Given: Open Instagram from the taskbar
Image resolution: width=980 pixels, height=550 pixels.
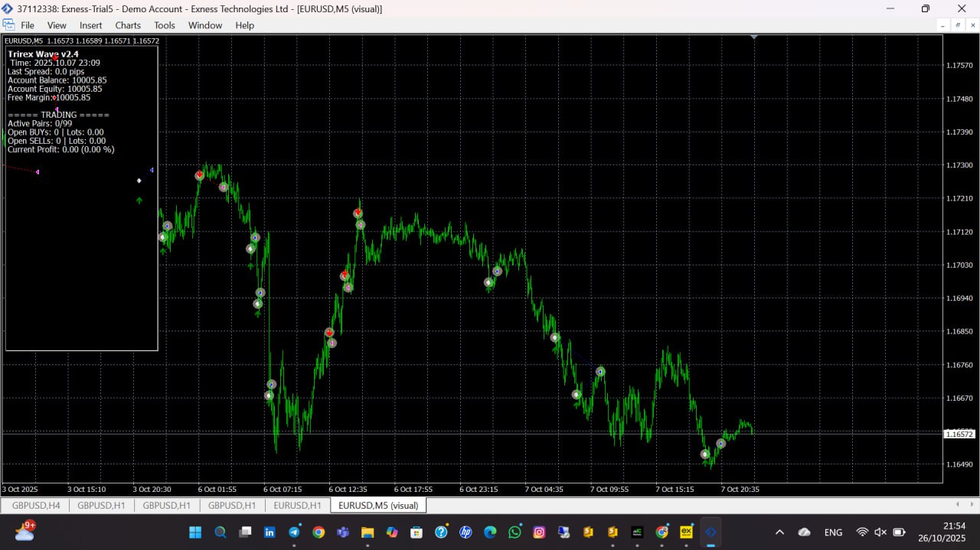Looking at the screenshot, I should click(539, 532).
